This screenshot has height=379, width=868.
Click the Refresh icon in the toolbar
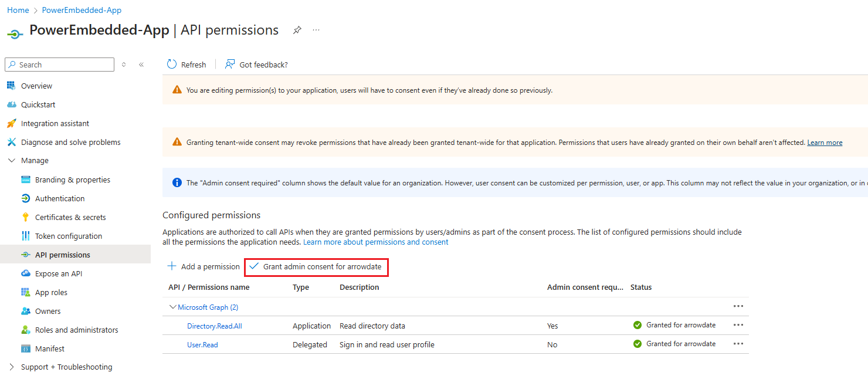(172, 65)
